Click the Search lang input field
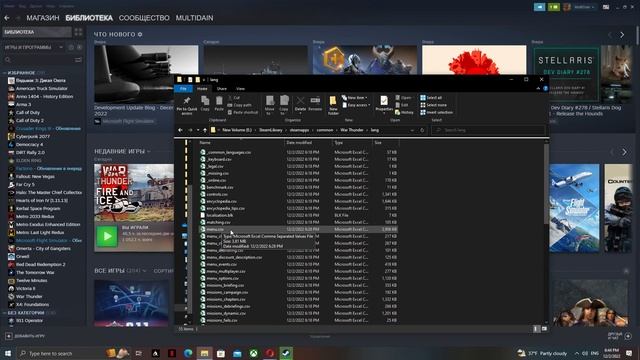Screen dimensions: 640x360 pos(488,130)
